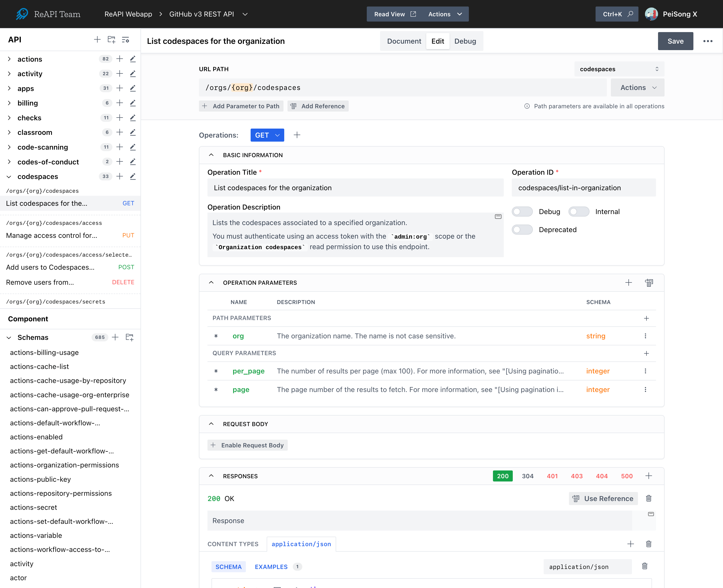The width and height of the screenshot is (723, 588).
Task: Expand the actions API group
Action: [x=9, y=59]
